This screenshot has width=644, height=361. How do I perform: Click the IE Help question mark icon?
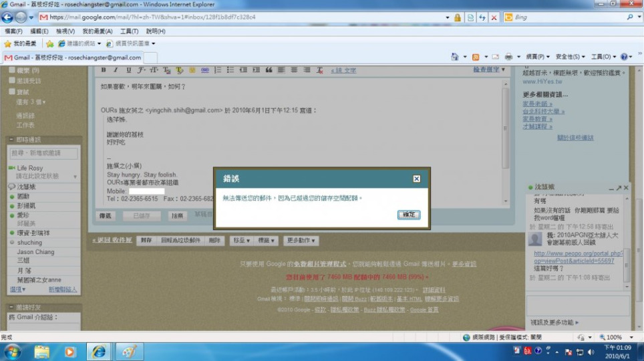click(x=624, y=57)
